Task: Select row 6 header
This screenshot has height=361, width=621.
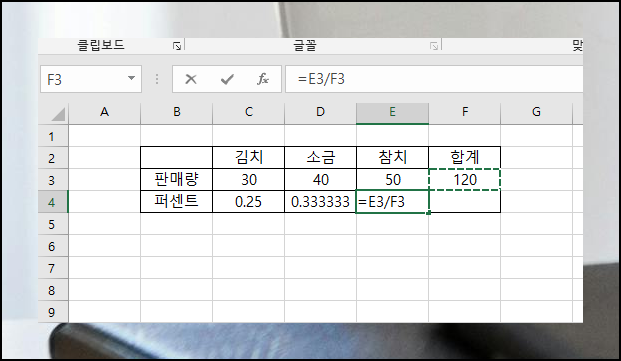Action: pyautogui.click(x=53, y=246)
